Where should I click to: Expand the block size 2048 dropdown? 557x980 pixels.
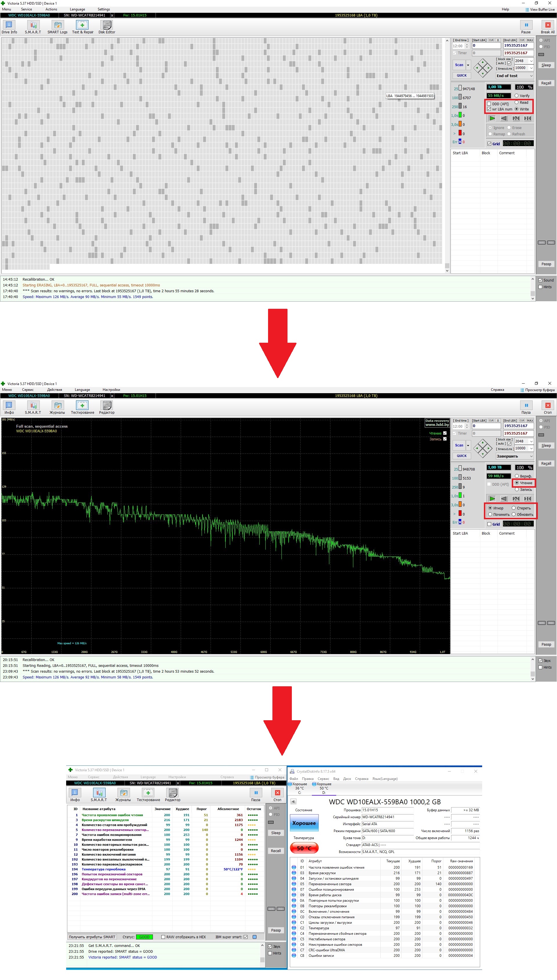point(531,61)
